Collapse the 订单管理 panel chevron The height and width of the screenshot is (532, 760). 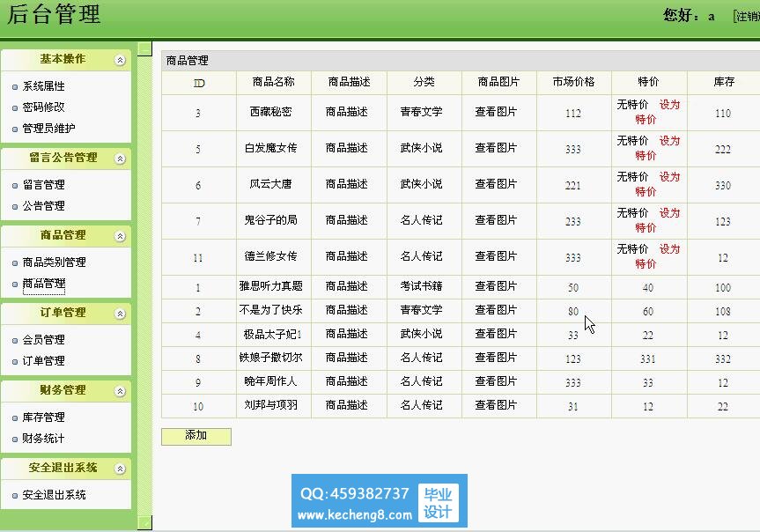point(120,314)
